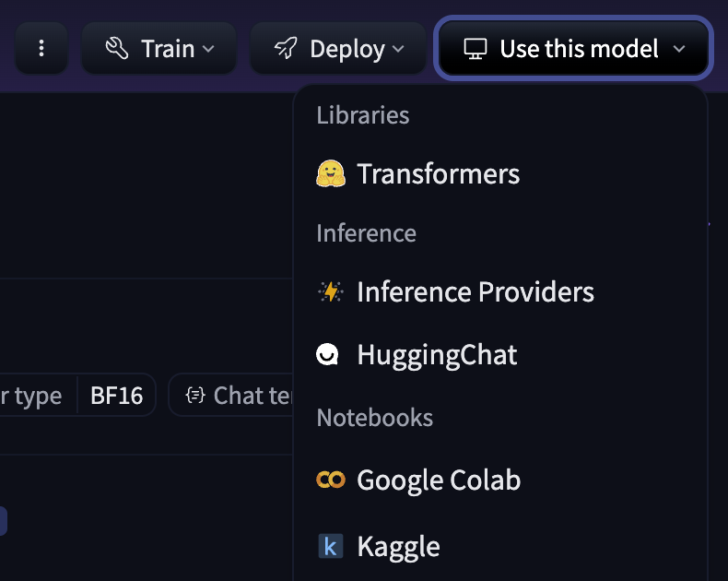Click the three-dot more options button
This screenshot has height=581, width=728.
[x=41, y=49]
